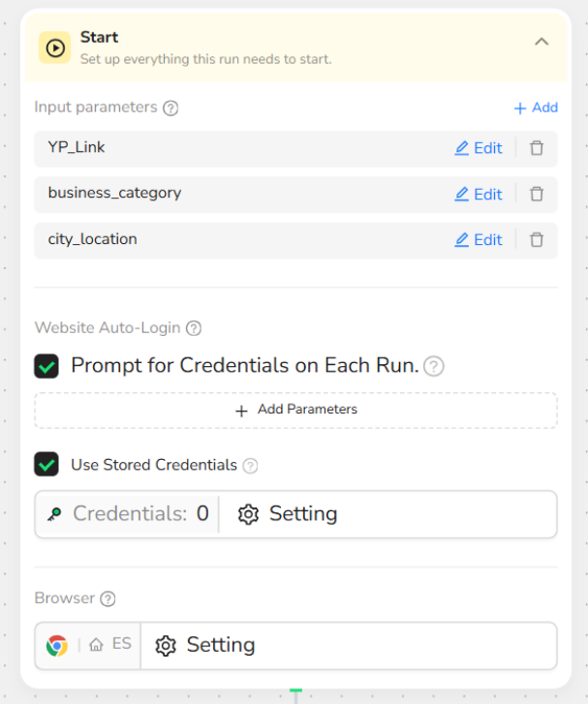
Task: Delete the YP_Link parameter
Action: tap(537, 148)
